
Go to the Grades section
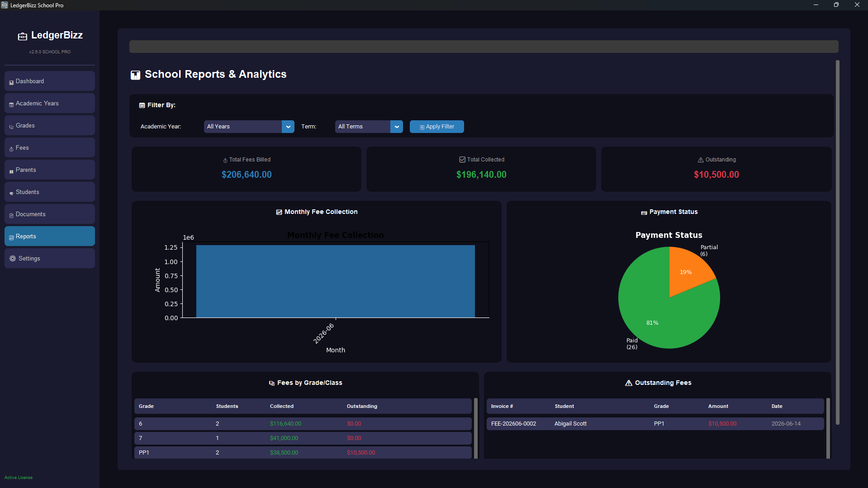[x=50, y=126]
